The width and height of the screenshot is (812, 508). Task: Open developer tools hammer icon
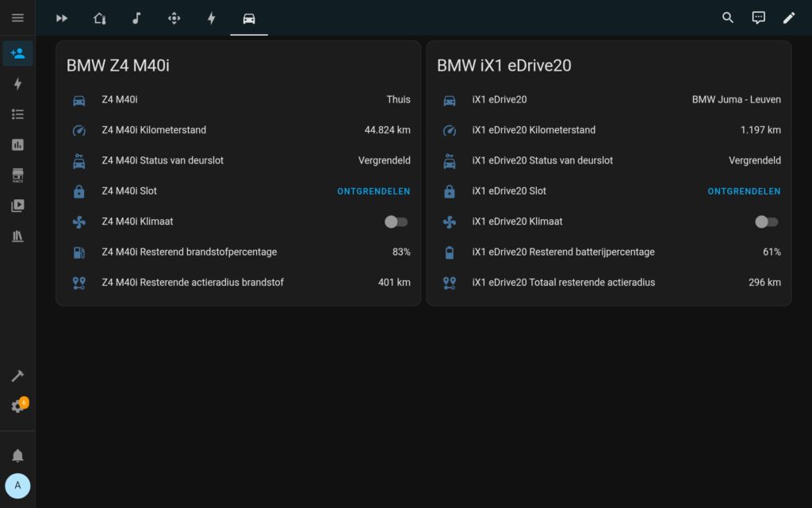tap(17, 376)
